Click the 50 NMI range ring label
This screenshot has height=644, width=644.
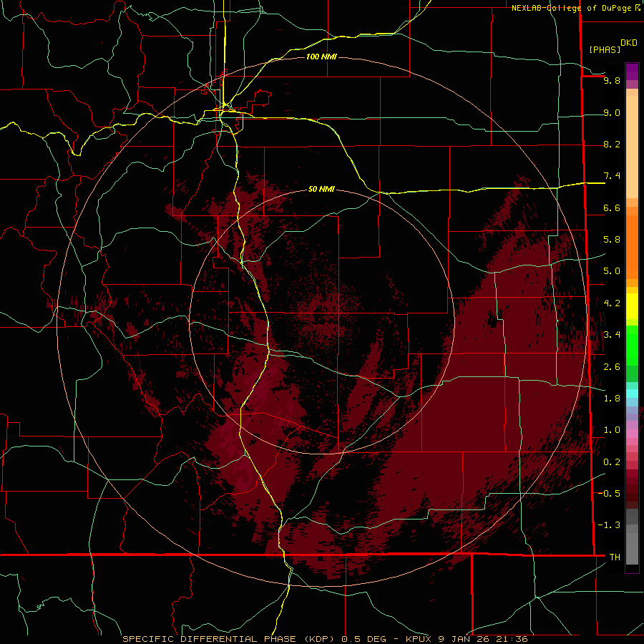click(321, 189)
